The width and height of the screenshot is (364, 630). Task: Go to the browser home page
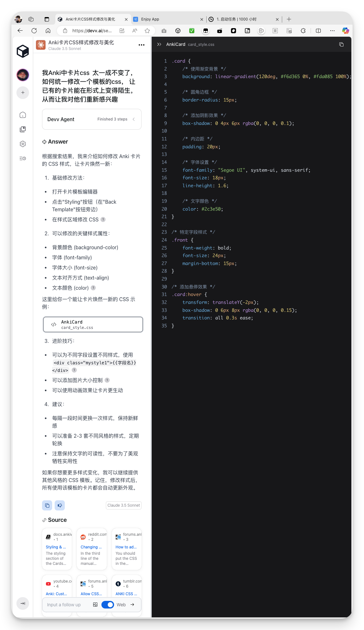(48, 31)
